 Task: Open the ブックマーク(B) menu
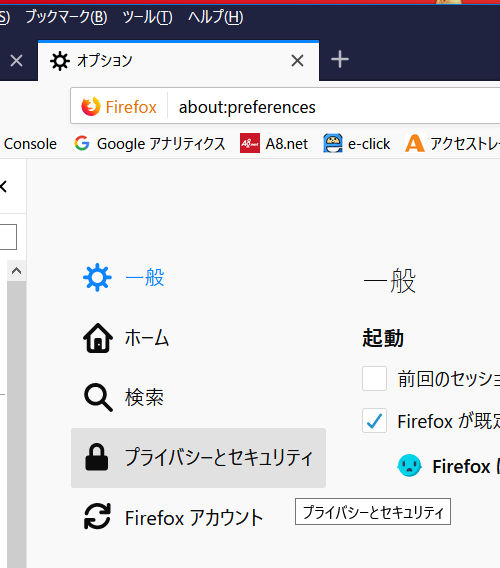pyautogui.click(x=66, y=17)
